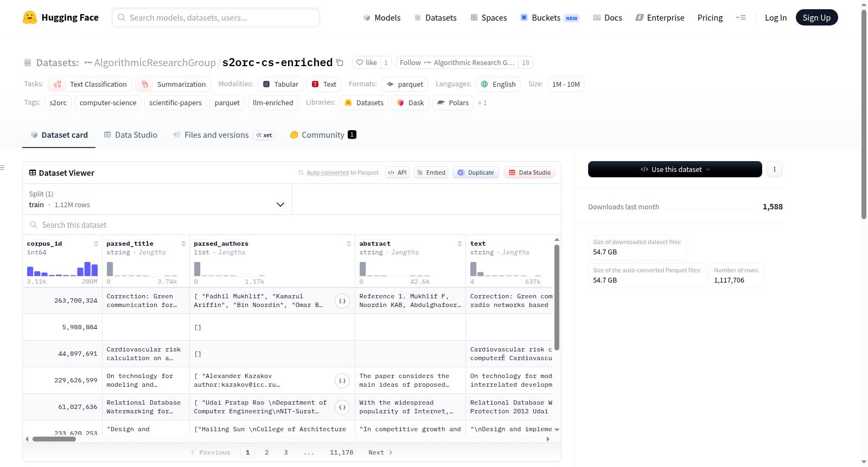
Task: Jump to last page 11,178
Action: pos(342,452)
